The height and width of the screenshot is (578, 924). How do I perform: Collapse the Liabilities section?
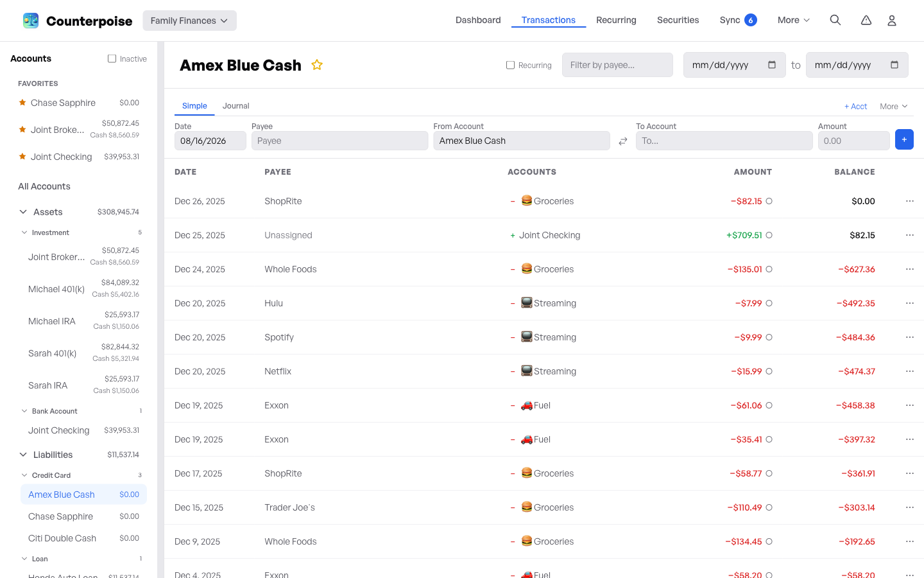23,455
